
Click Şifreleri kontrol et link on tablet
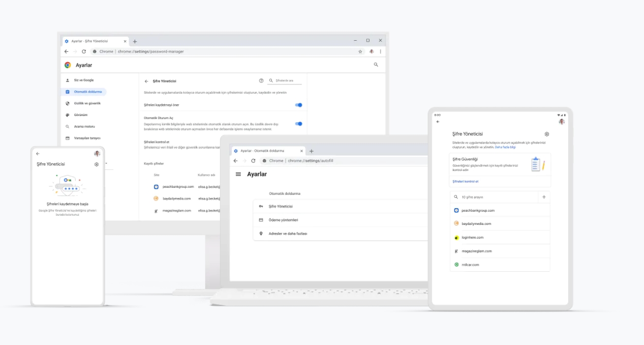pos(465,182)
